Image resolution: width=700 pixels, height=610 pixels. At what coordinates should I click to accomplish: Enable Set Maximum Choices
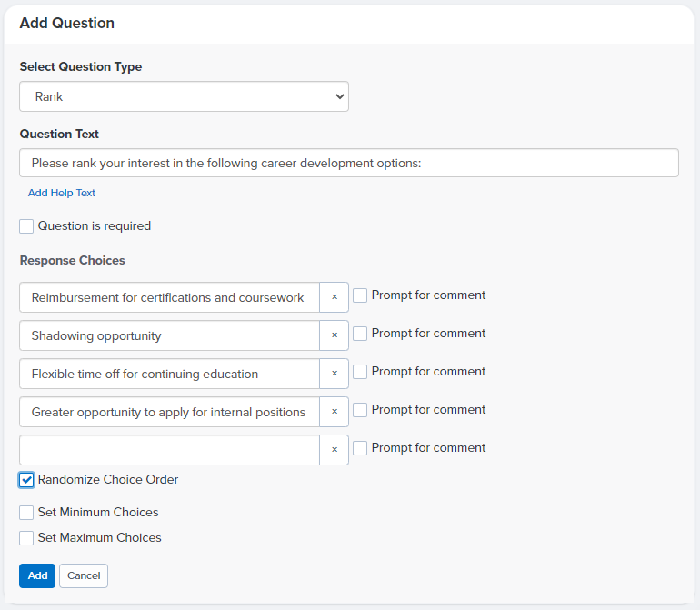pyautogui.click(x=26, y=537)
